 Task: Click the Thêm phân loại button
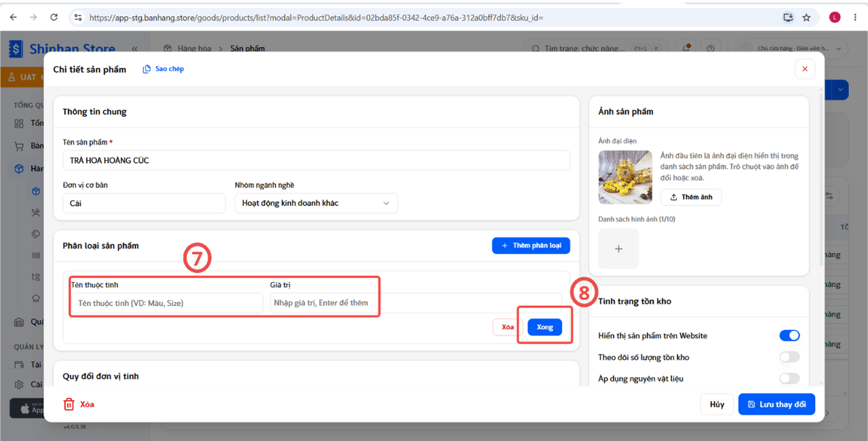point(531,246)
